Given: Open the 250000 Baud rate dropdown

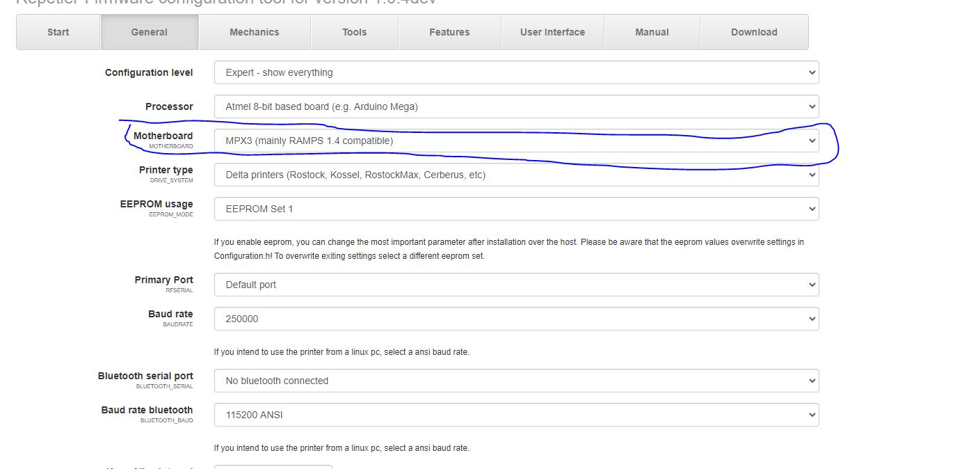Looking at the screenshot, I should 516,319.
